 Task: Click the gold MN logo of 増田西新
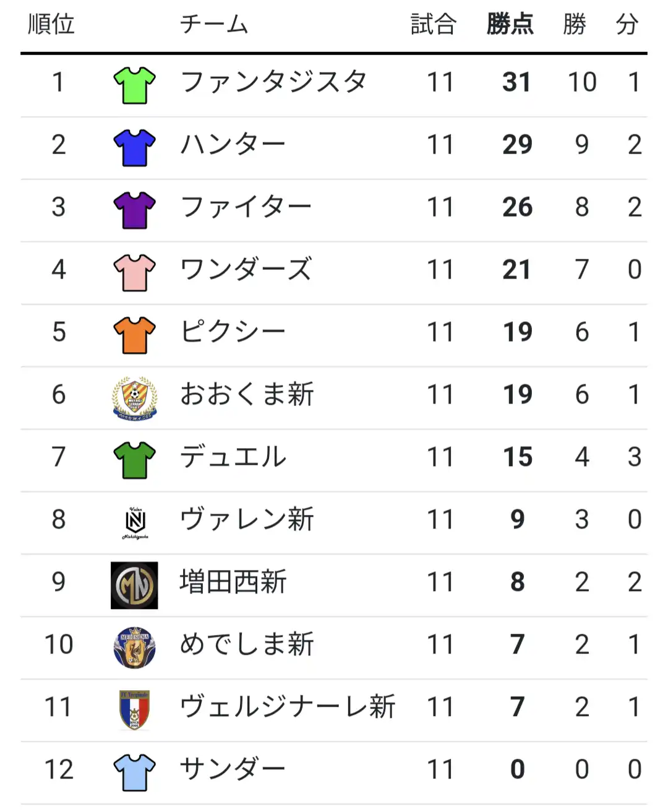pyautogui.click(x=134, y=585)
